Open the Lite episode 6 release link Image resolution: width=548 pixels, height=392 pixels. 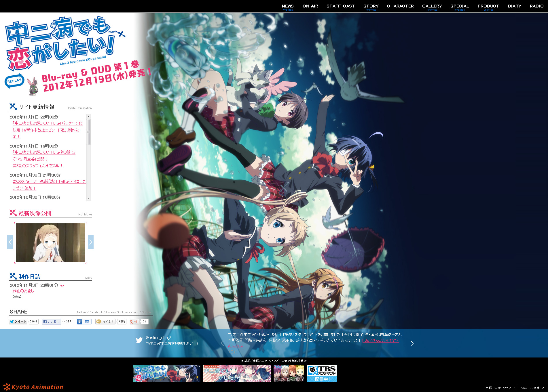tap(44, 156)
